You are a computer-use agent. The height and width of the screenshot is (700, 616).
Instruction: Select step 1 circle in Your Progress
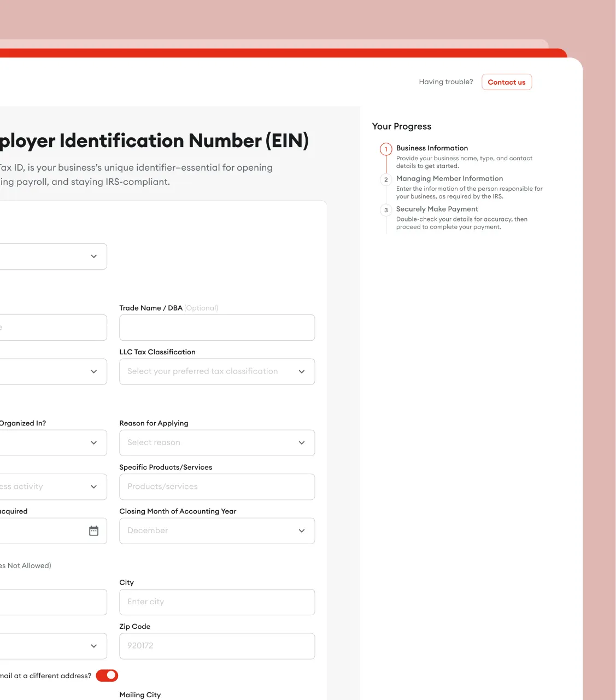(386, 149)
